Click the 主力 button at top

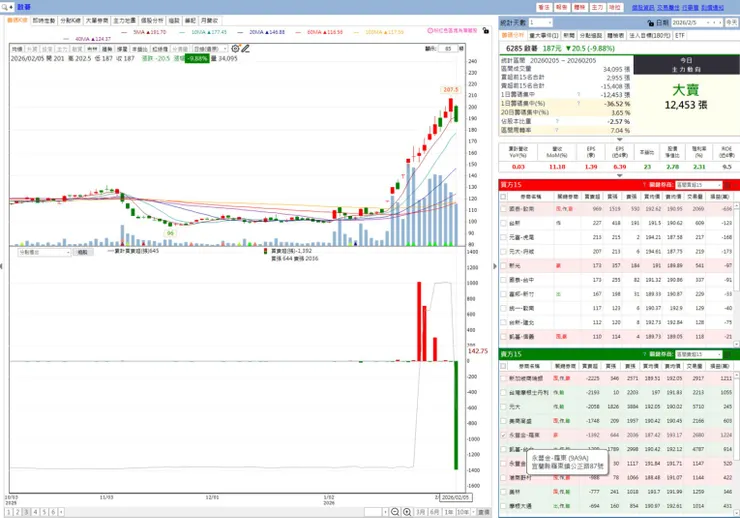click(x=597, y=8)
